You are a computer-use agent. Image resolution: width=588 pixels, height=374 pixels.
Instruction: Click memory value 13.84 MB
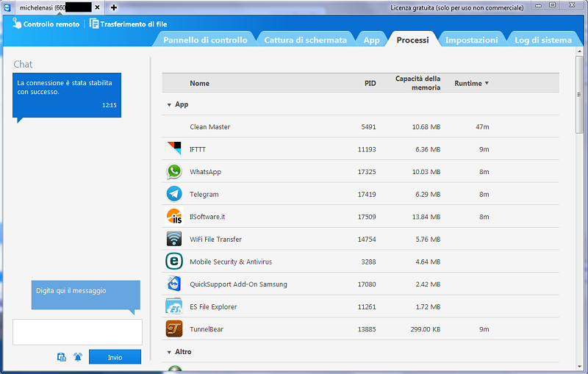tap(426, 217)
